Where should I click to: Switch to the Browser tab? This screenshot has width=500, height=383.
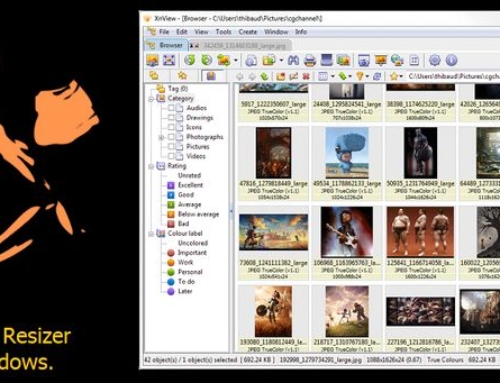pyautogui.click(x=166, y=45)
